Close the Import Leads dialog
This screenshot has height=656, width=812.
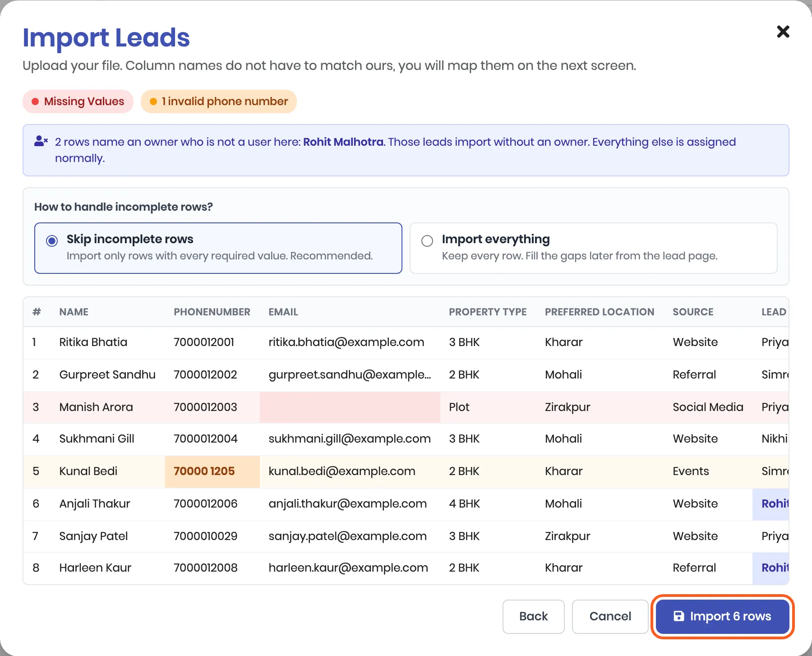point(783,32)
